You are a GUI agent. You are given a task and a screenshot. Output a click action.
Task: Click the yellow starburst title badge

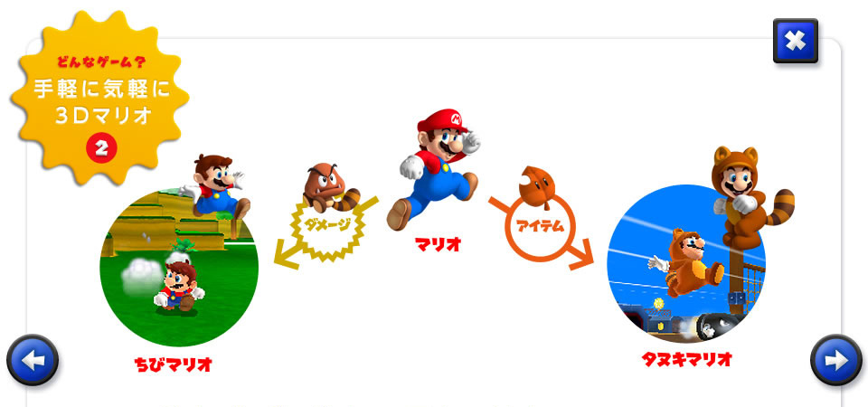click(99, 98)
